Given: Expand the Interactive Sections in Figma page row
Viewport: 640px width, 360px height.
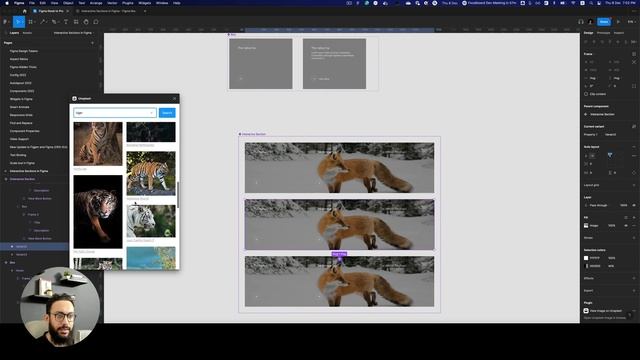Looking at the screenshot, I should coord(6,171).
